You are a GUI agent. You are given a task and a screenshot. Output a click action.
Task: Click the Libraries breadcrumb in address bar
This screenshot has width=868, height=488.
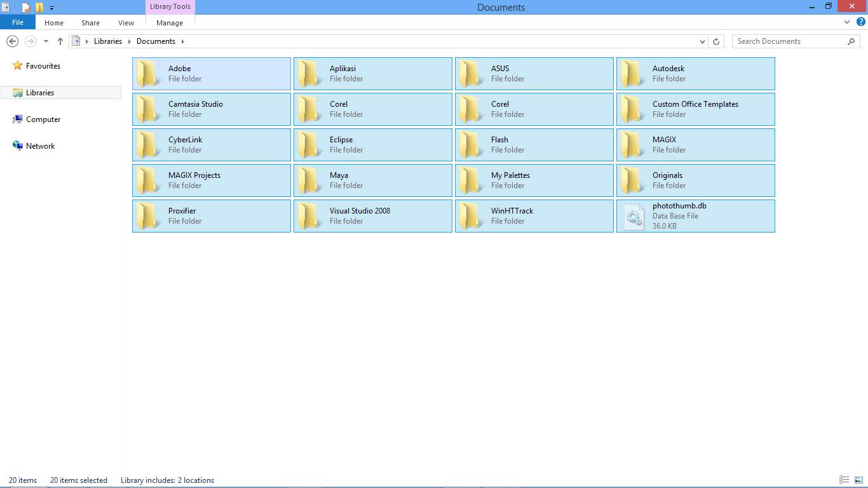click(108, 41)
